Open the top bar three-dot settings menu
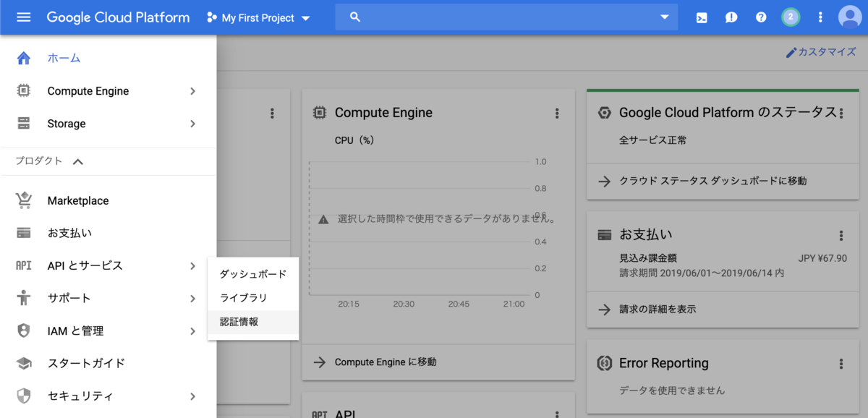The height and width of the screenshot is (418, 868). tap(820, 17)
